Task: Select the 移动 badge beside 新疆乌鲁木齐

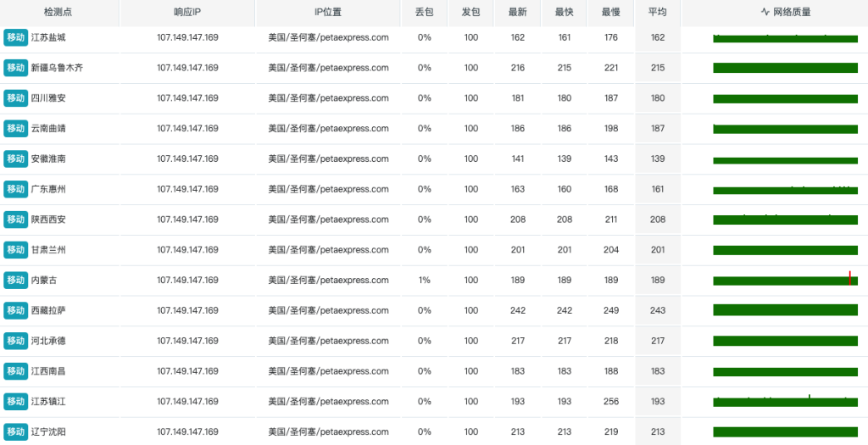Action: click(x=15, y=68)
